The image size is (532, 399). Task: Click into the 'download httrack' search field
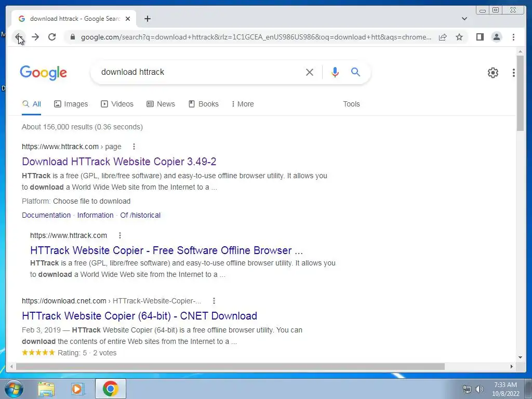pyautogui.click(x=200, y=72)
